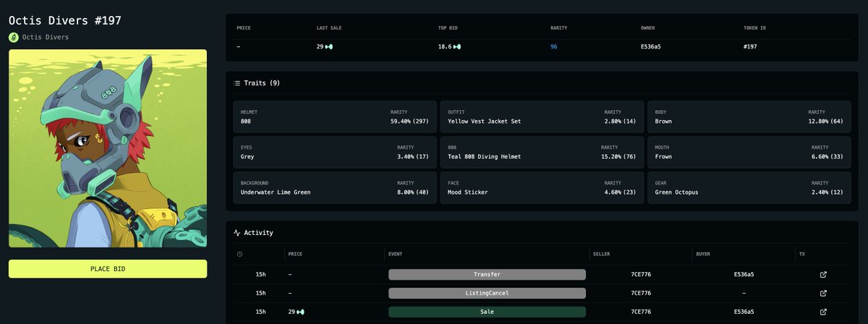Select Eyes Grey trait card
The image size is (868, 324).
[x=335, y=152]
